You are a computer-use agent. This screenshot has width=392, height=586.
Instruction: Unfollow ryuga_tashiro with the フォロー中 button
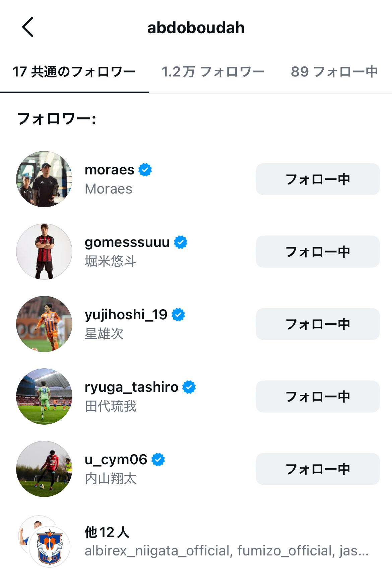coord(317,396)
